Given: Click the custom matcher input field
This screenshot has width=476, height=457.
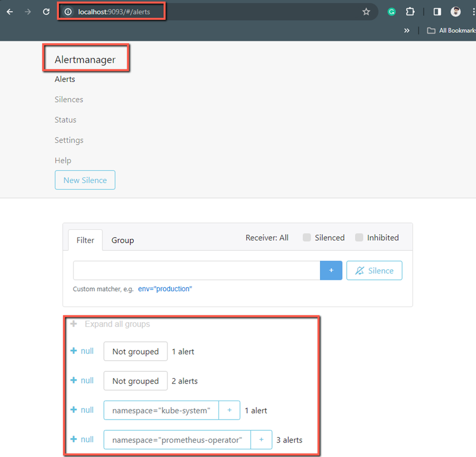Looking at the screenshot, I should [x=195, y=270].
